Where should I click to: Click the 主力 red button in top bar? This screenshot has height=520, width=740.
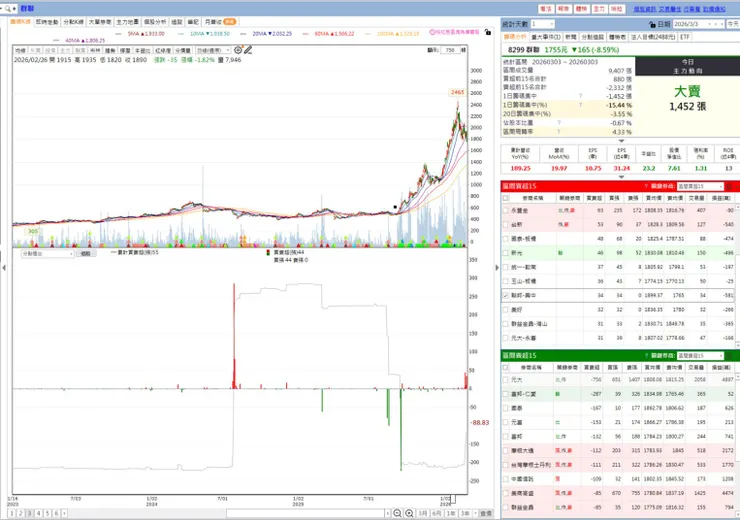click(599, 8)
